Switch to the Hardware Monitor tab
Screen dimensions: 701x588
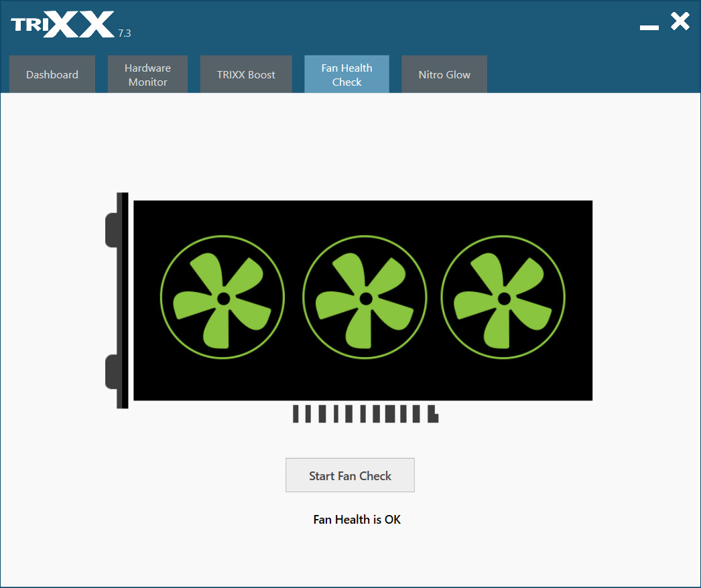[147, 74]
